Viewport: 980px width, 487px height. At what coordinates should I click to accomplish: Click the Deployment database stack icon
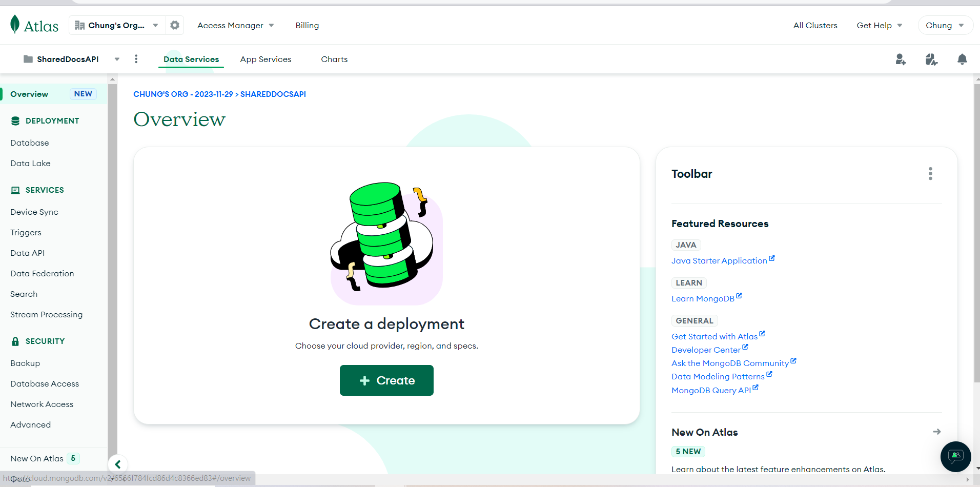(15, 121)
